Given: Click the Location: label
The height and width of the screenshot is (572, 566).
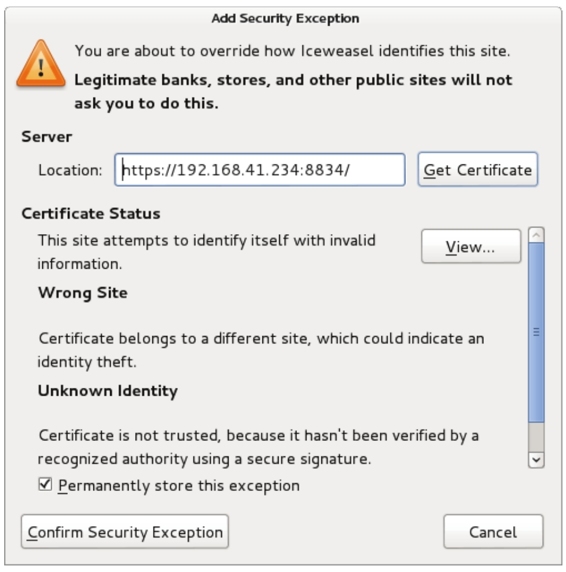Looking at the screenshot, I should point(70,170).
